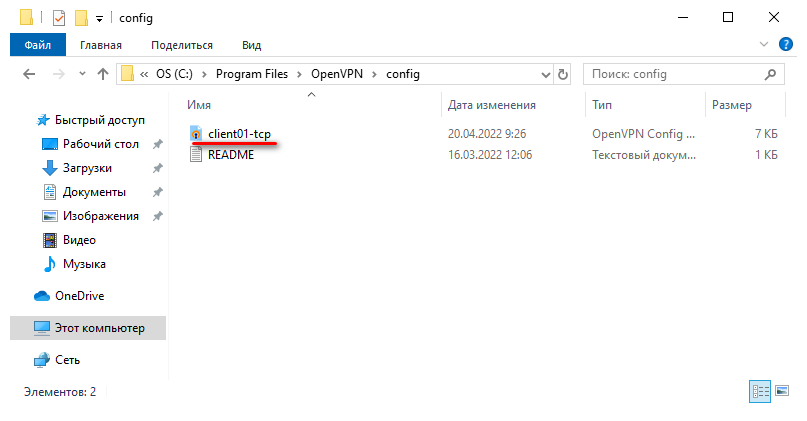Switch to details view layout icon

(760, 392)
